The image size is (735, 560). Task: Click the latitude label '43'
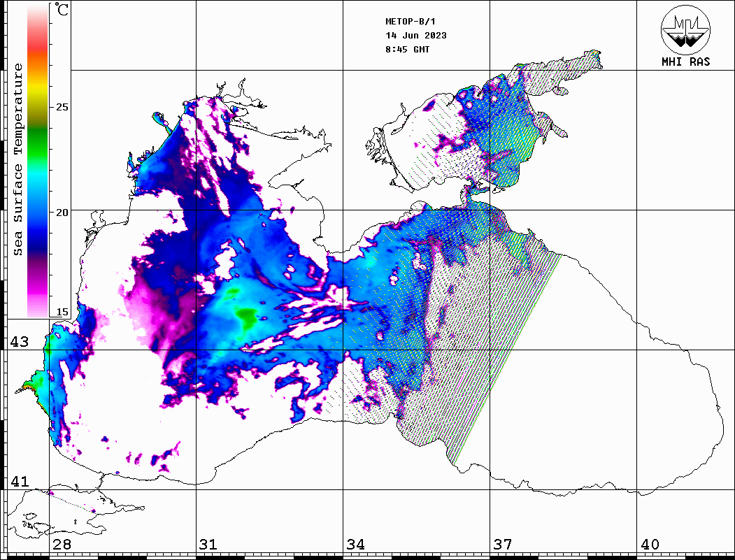(20, 342)
